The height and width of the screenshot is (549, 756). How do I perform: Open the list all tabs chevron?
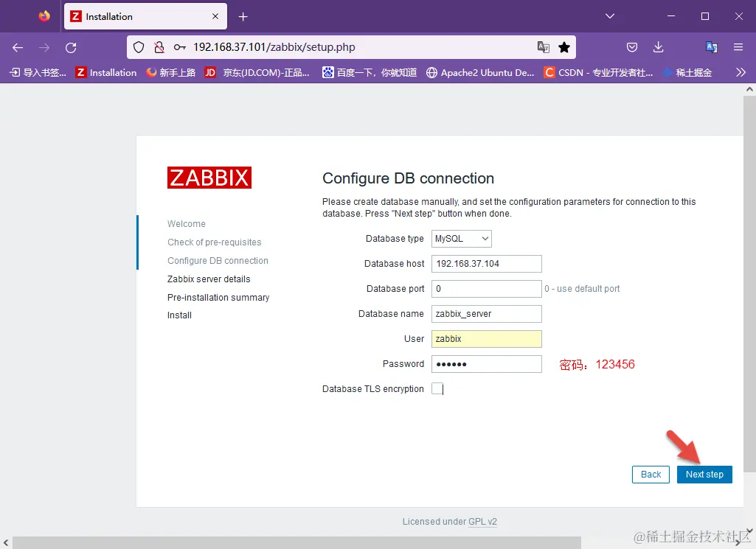click(x=610, y=16)
